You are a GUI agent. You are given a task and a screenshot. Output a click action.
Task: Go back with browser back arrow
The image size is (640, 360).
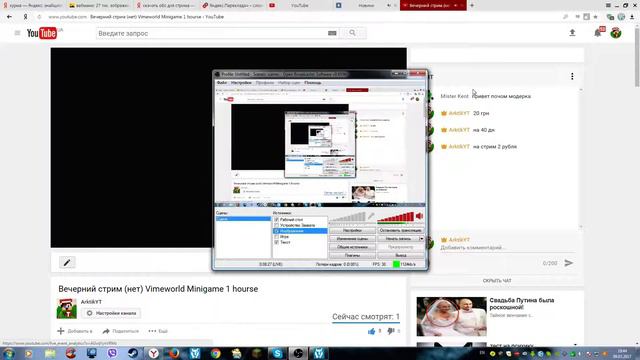[9, 17]
